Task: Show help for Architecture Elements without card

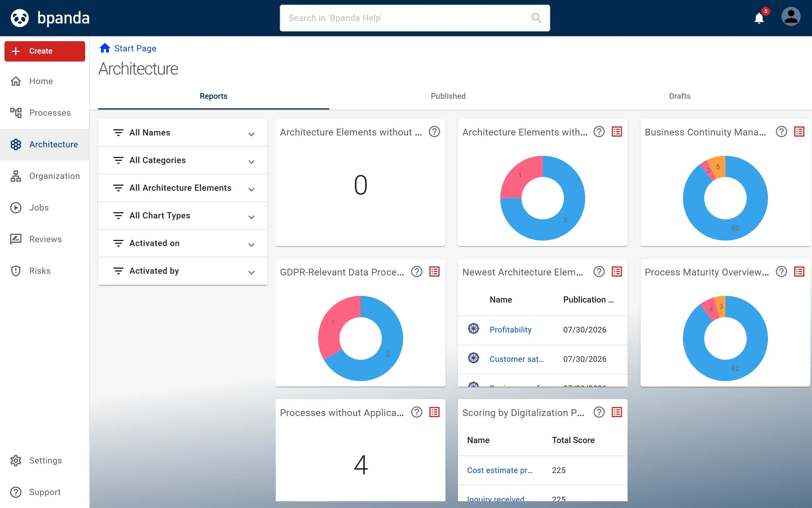Action: 434,132
